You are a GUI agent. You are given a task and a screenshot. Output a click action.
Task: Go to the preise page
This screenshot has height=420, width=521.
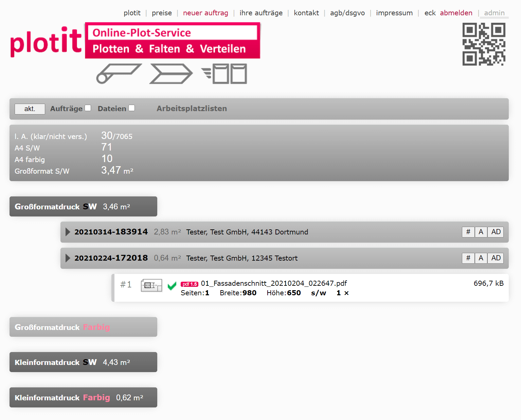[162, 13]
